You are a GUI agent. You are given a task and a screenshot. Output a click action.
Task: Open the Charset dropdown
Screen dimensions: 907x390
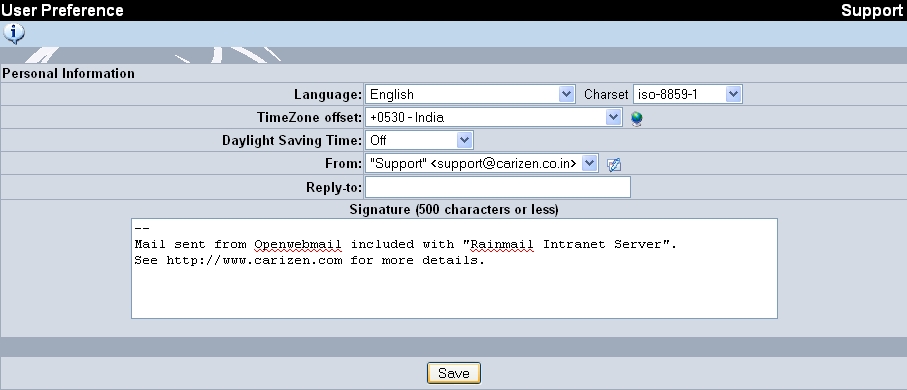coord(687,94)
